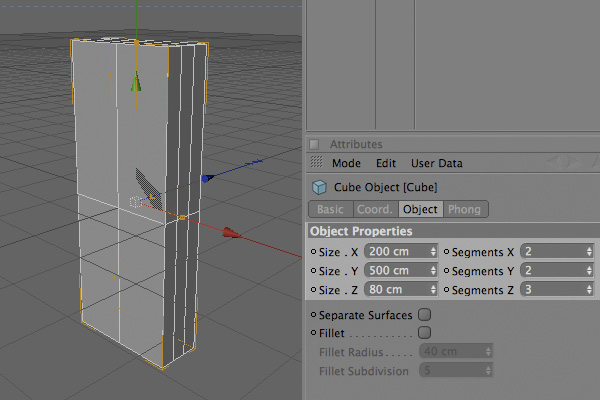Click the Segments Y stepper arrows
Screen dimensions: 600x400
(589, 271)
